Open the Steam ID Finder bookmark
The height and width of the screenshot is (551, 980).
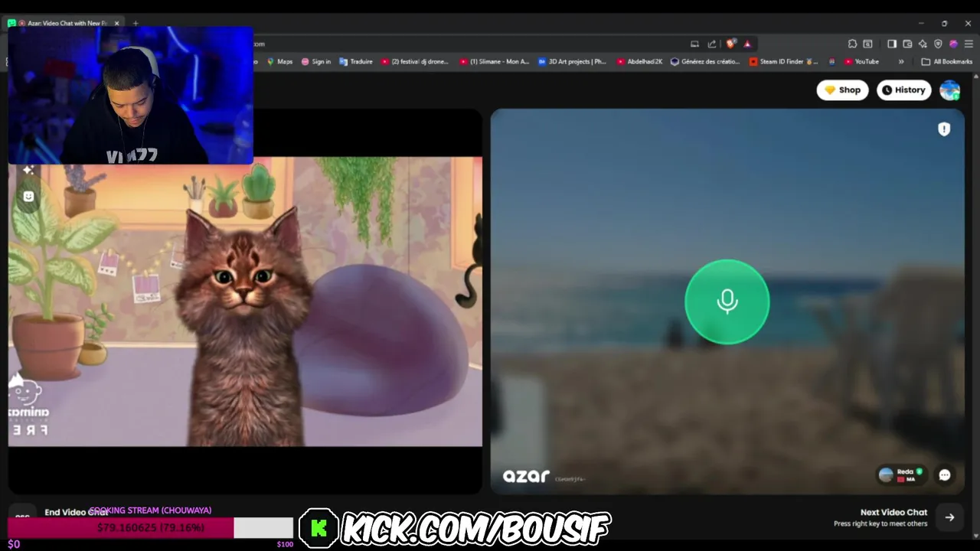(x=784, y=61)
